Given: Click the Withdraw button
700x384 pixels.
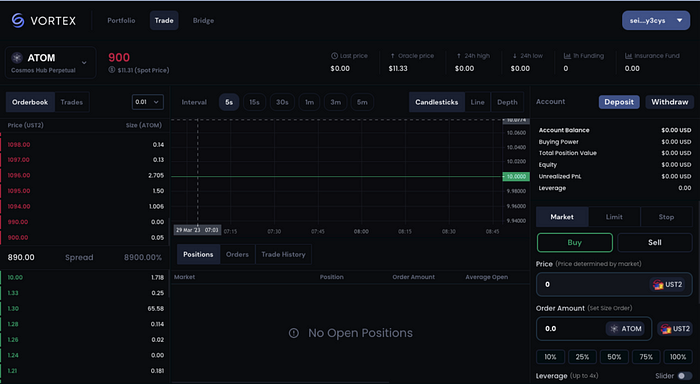Looking at the screenshot, I should coord(670,102).
